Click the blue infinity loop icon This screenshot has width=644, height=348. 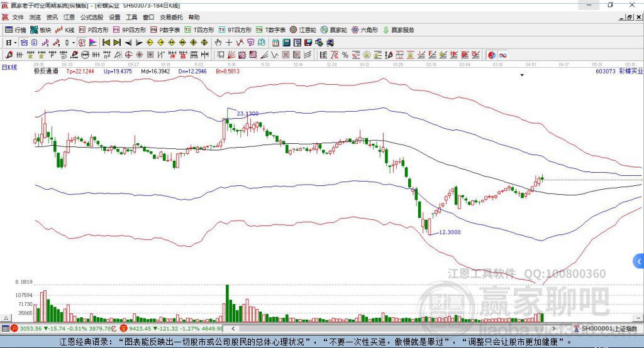click(502, 55)
